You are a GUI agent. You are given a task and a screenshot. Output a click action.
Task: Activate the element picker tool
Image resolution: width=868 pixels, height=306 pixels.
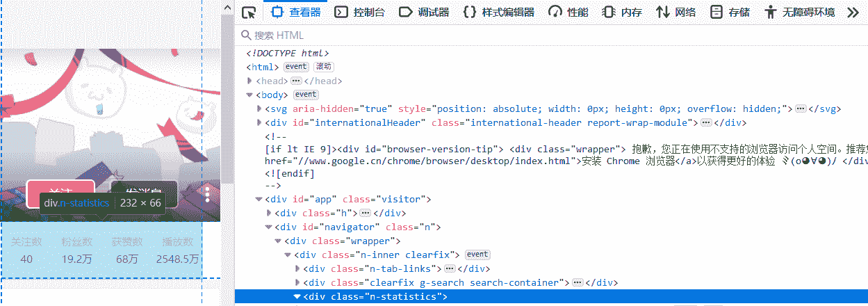[x=249, y=13]
